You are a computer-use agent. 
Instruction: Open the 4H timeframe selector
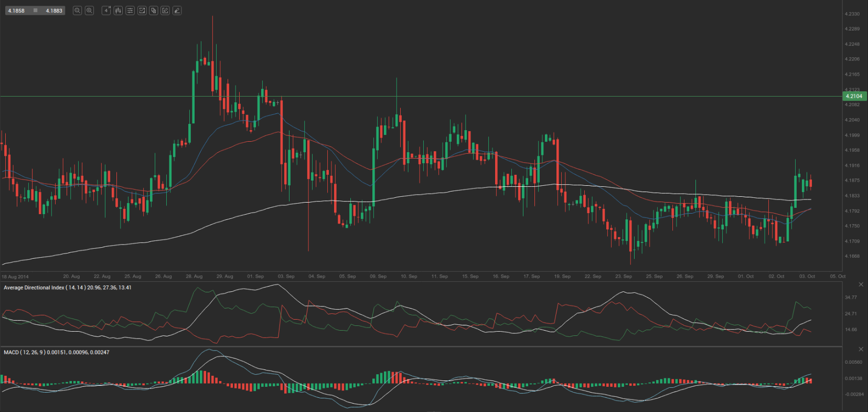click(x=106, y=10)
